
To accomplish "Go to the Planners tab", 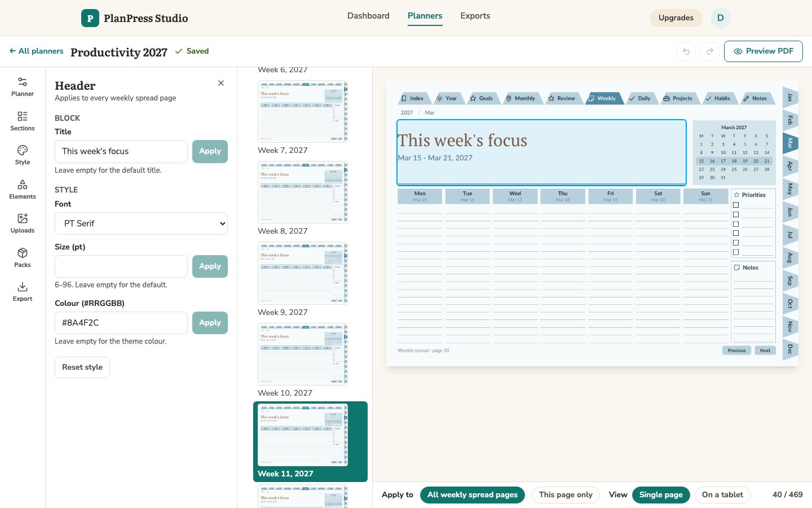I will pyautogui.click(x=425, y=16).
